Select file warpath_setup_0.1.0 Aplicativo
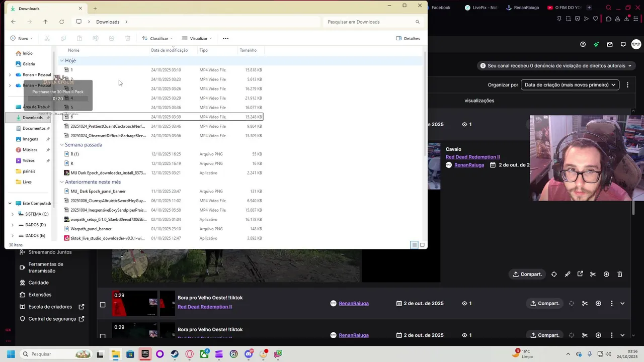Screen dimensions: 644x362 pos(163,219)
